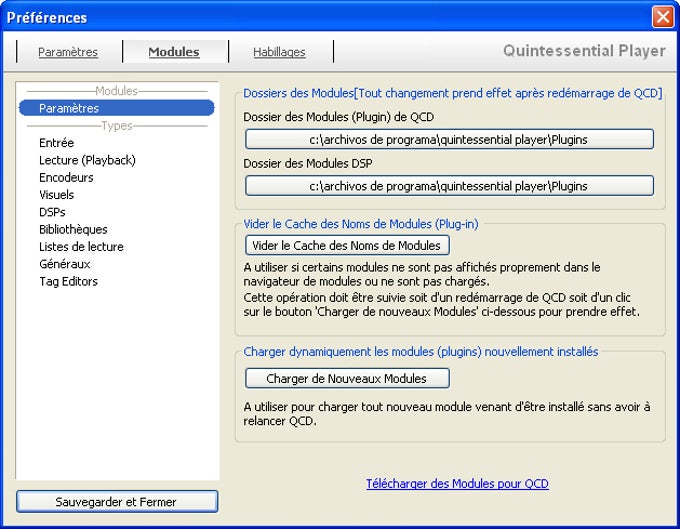
Task: Choose the Bibliothèques module type
Action: (x=73, y=229)
